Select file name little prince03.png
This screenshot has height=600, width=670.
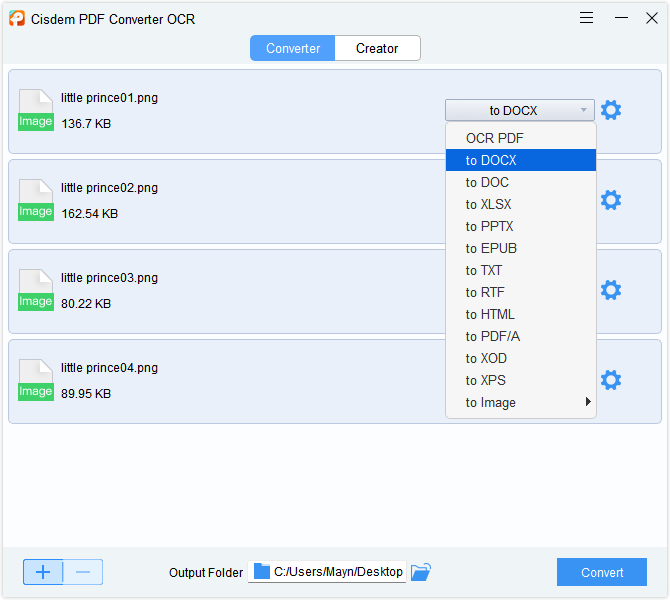pyautogui.click(x=109, y=278)
